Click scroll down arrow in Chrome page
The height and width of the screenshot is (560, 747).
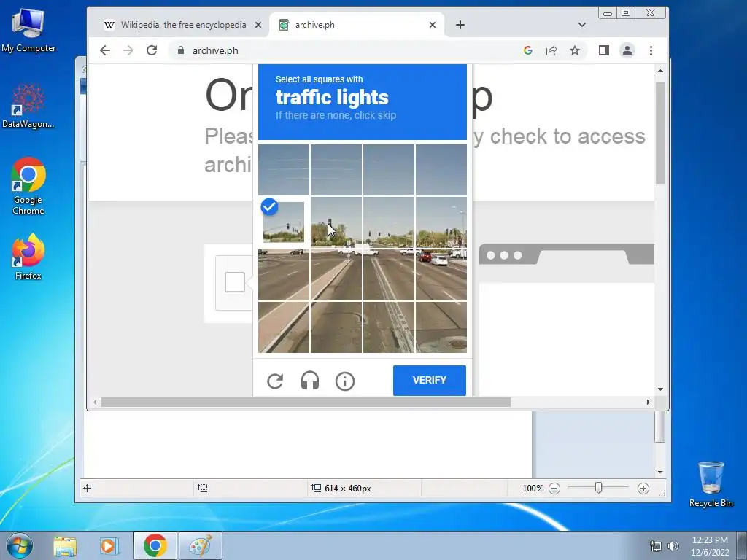pyautogui.click(x=660, y=389)
